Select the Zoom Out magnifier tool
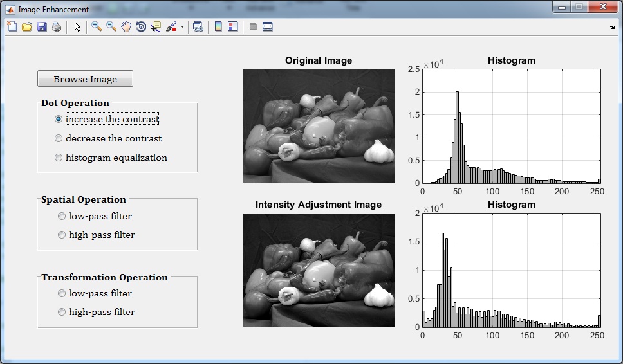The image size is (623, 364). pyautogui.click(x=111, y=27)
